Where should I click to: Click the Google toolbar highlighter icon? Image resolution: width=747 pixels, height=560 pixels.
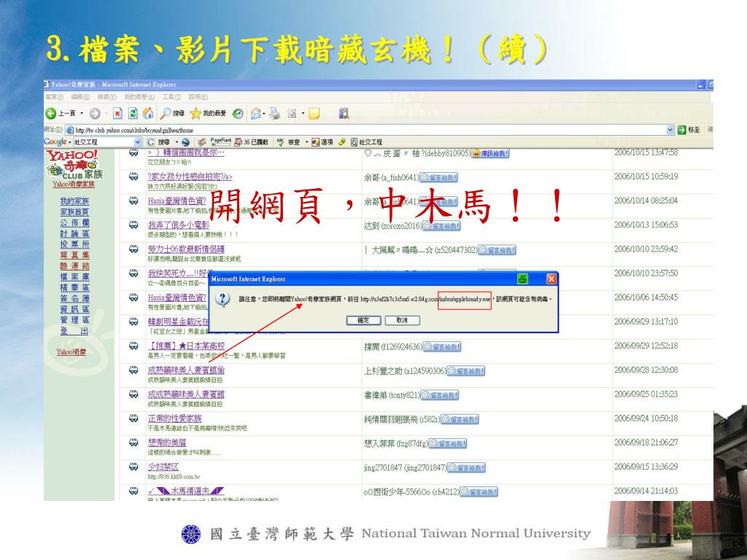(x=341, y=142)
